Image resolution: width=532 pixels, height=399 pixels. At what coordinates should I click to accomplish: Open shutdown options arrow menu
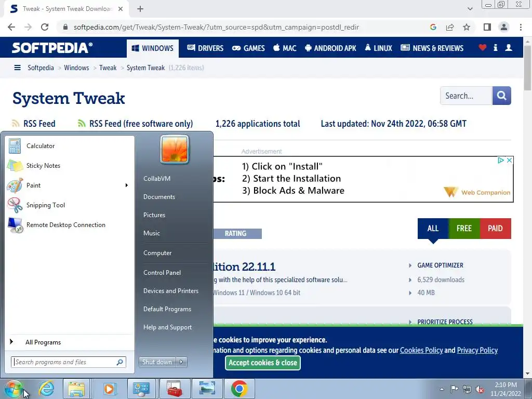[181, 362]
